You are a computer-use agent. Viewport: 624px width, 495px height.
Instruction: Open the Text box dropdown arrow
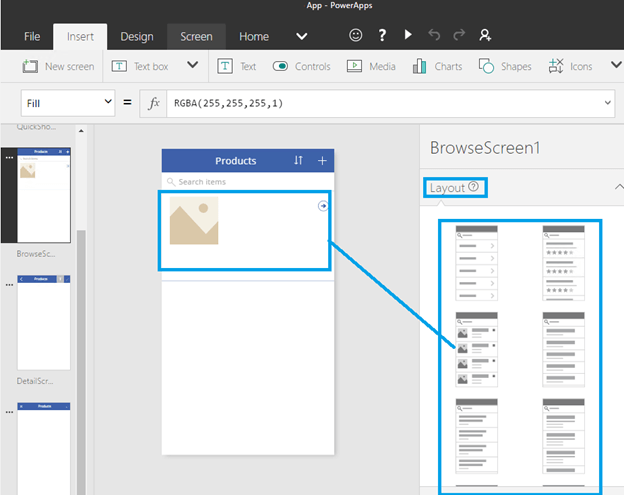[193, 66]
